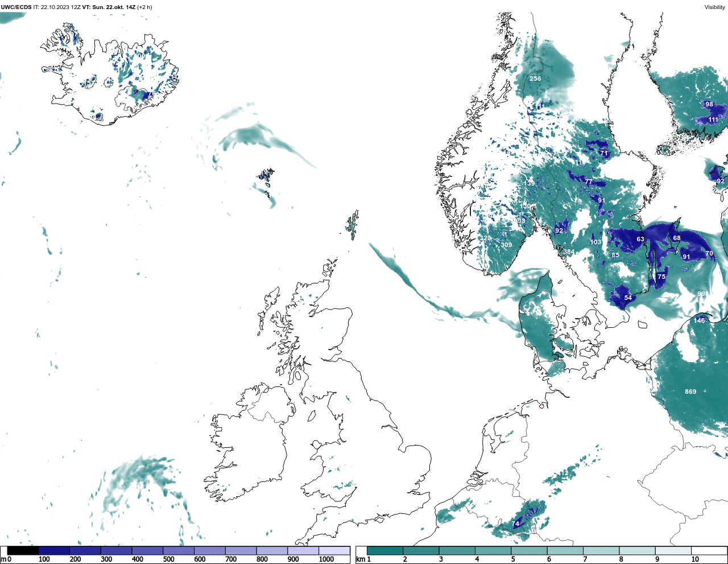Select the lightest 1000 m legend swatch
The image size is (728, 564).
pos(334,550)
